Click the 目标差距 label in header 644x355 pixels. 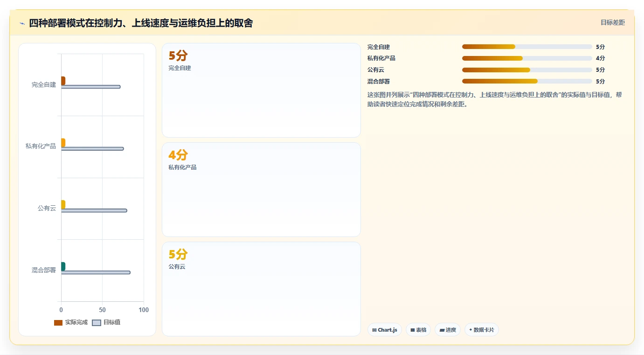tap(613, 22)
